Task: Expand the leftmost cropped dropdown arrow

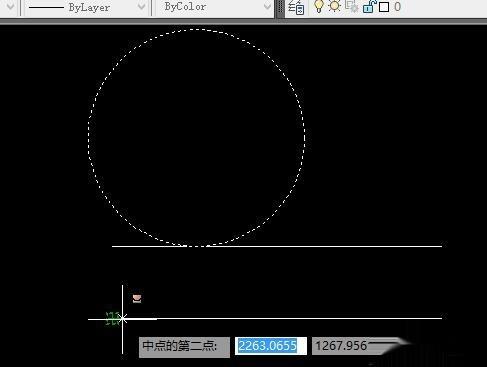Action: (10, 7)
